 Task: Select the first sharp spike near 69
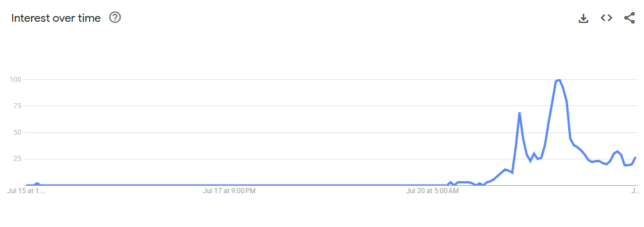click(519, 113)
